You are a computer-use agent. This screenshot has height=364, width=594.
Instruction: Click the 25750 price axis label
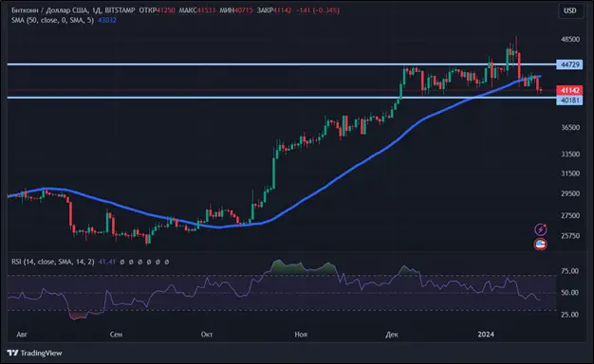pyautogui.click(x=570, y=236)
